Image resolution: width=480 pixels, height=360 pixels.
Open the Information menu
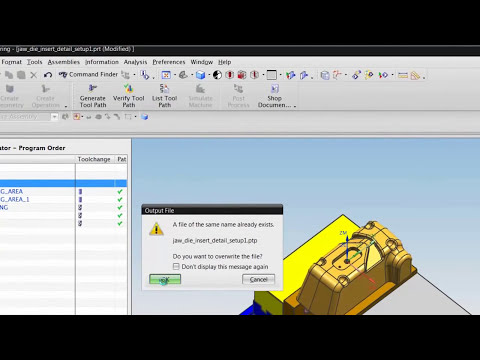pos(102,62)
